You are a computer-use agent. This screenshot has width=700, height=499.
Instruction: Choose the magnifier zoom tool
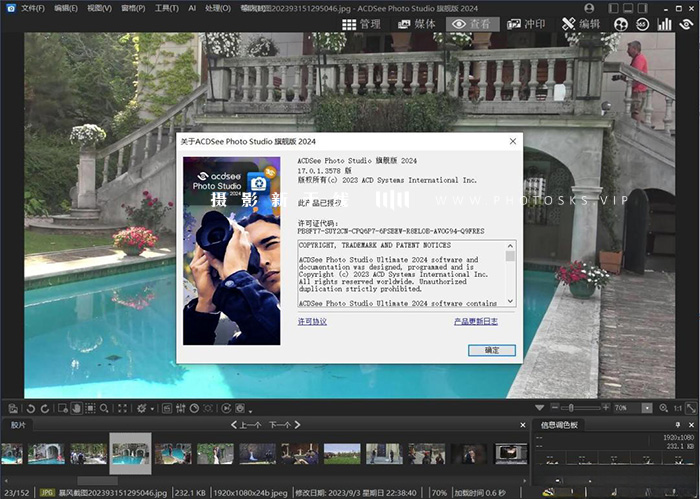point(104,408)
